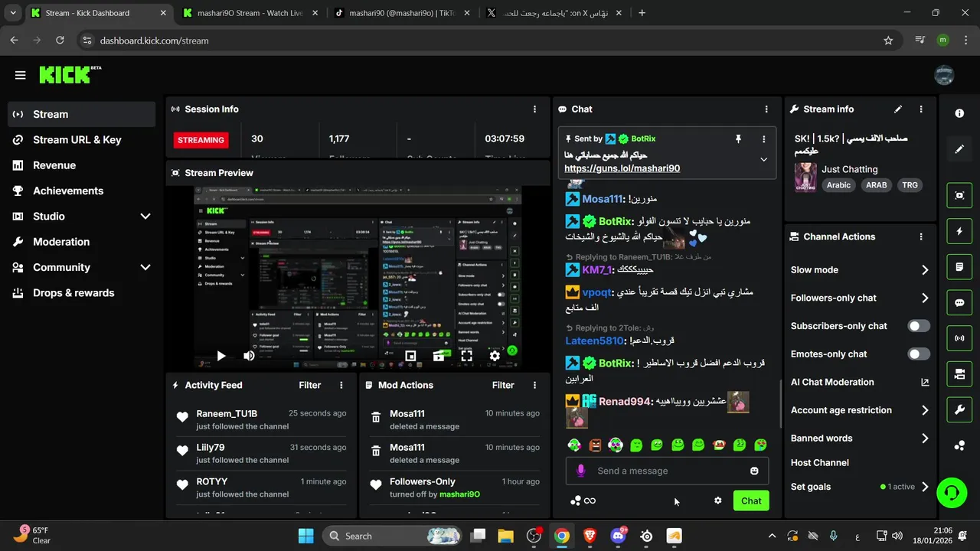Open Chat panel three-dot menu
This screenshot has height=551, width=980.
[x=766, y=109]
